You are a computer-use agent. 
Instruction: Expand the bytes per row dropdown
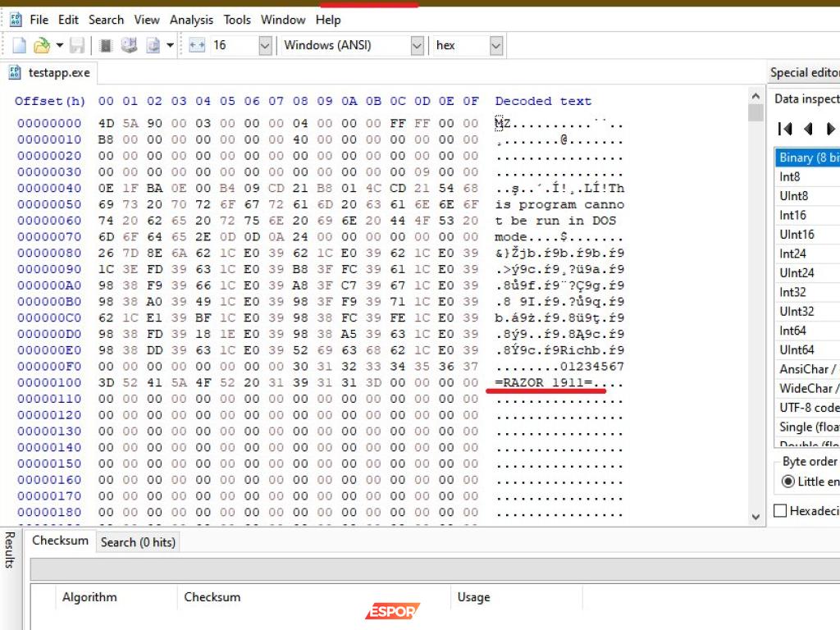[264, 46]
